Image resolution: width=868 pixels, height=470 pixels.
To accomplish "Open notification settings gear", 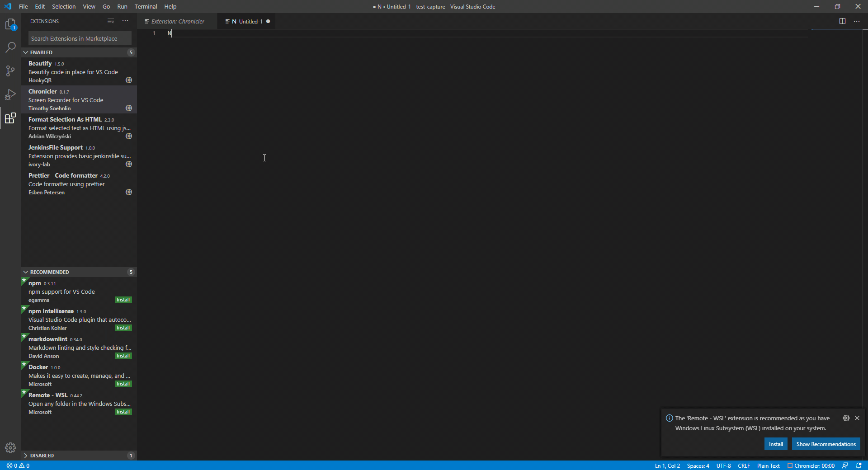I will click(x=846, y=418).
